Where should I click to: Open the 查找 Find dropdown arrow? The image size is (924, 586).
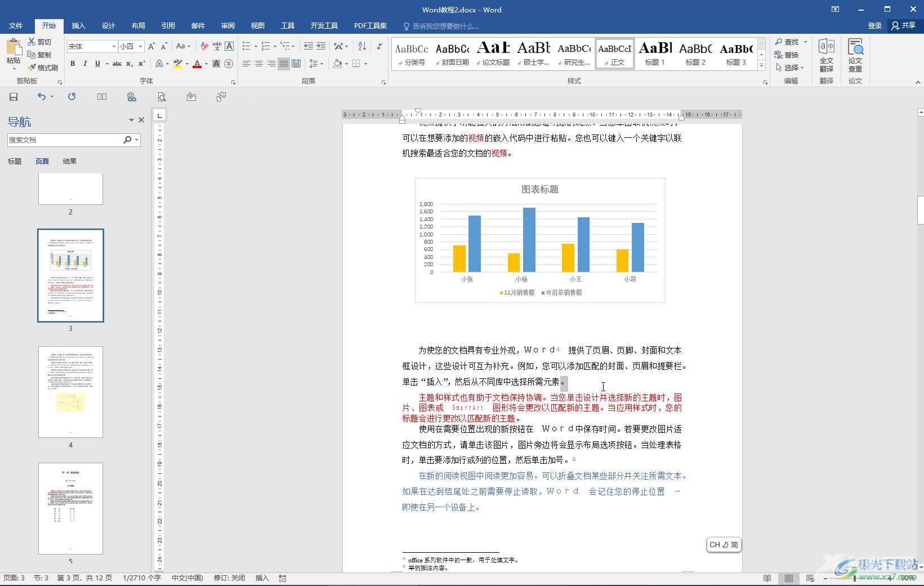tap(805, 42)
